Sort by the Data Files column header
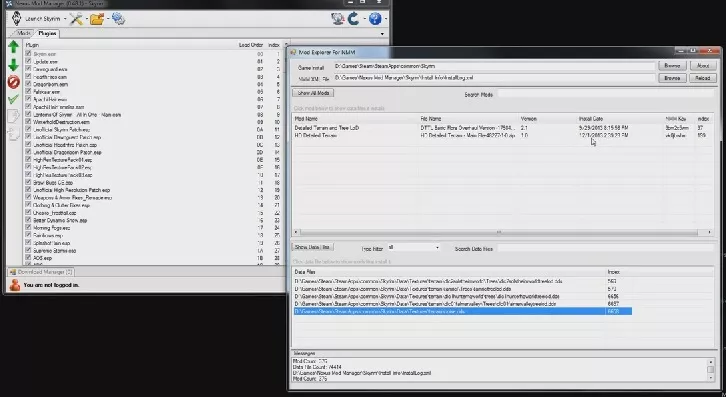The width and height of the screenshot is (726, 397). point(450,272)
